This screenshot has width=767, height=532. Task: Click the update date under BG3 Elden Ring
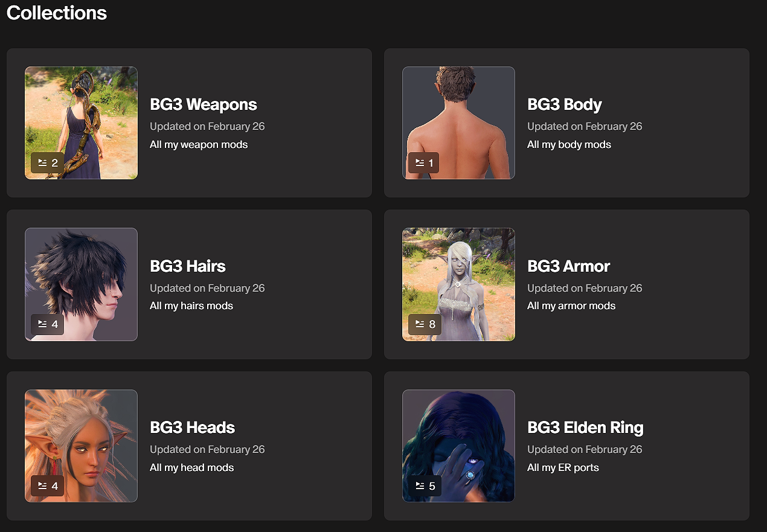pos(585,449)
